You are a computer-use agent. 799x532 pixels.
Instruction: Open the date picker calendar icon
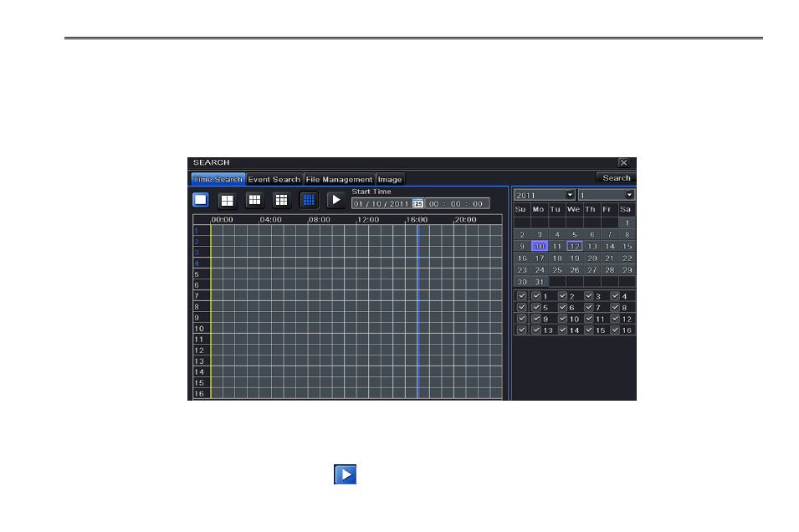pos(417,204)
